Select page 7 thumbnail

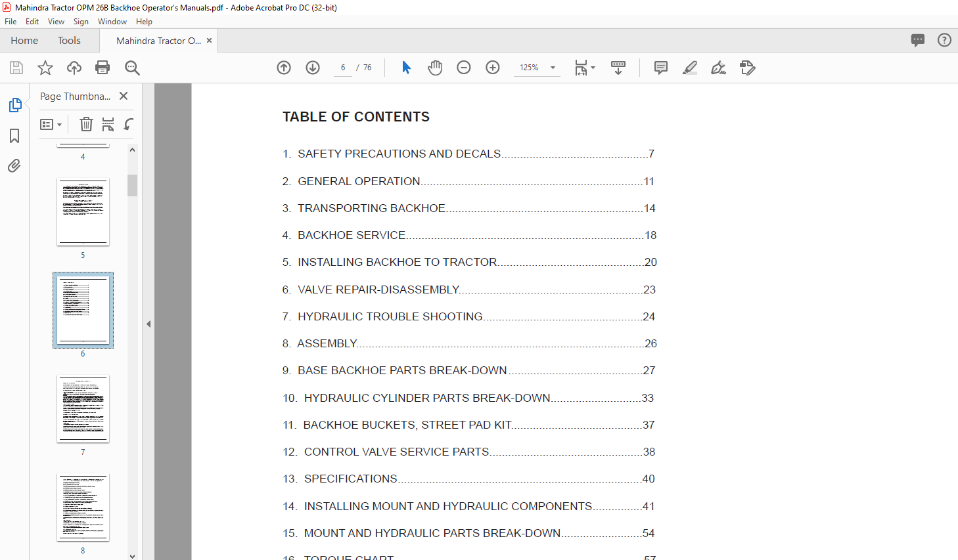[x=83, y=409]
